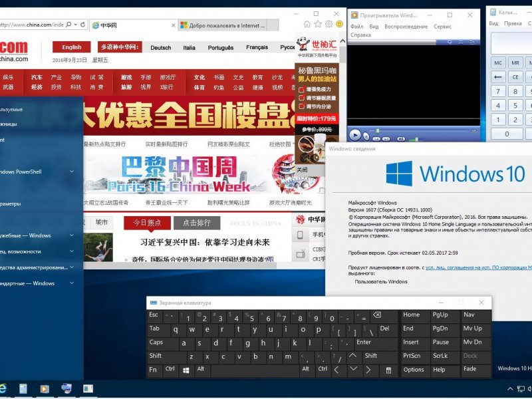Expand the Windows PowerShell group in Start menu

(72, 172)
